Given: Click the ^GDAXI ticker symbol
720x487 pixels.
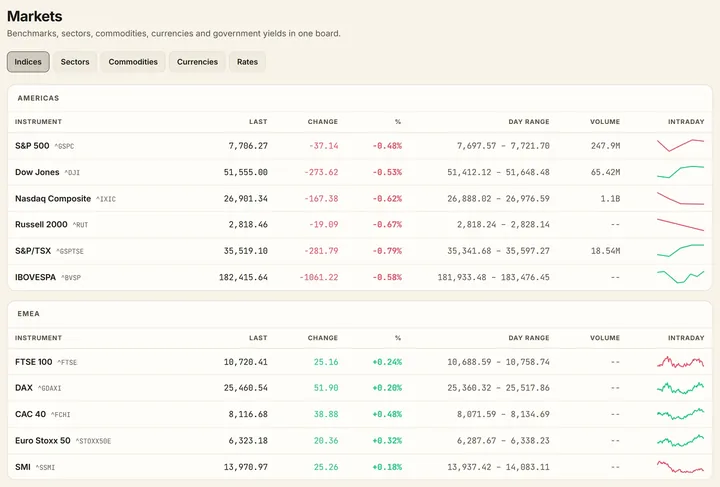Looking at the screenshot, I should pyautogui.click(x=49, y=389).
